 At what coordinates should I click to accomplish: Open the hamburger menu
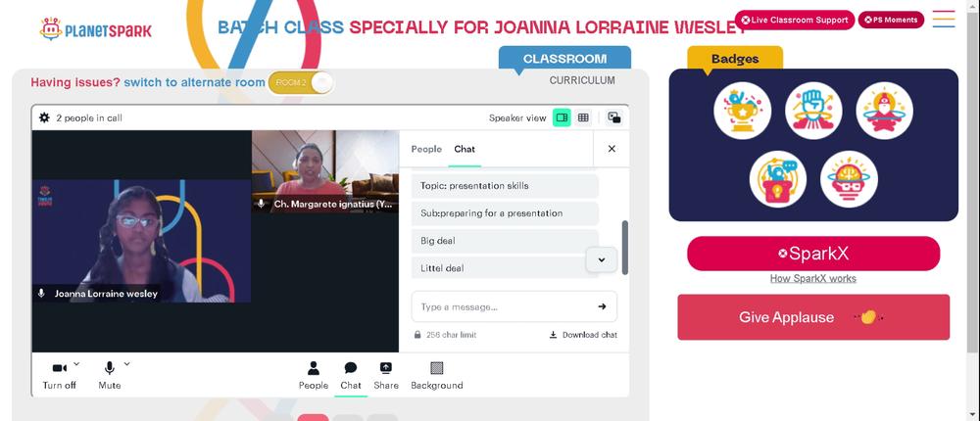pyautogui.click(x=944, y=19)
